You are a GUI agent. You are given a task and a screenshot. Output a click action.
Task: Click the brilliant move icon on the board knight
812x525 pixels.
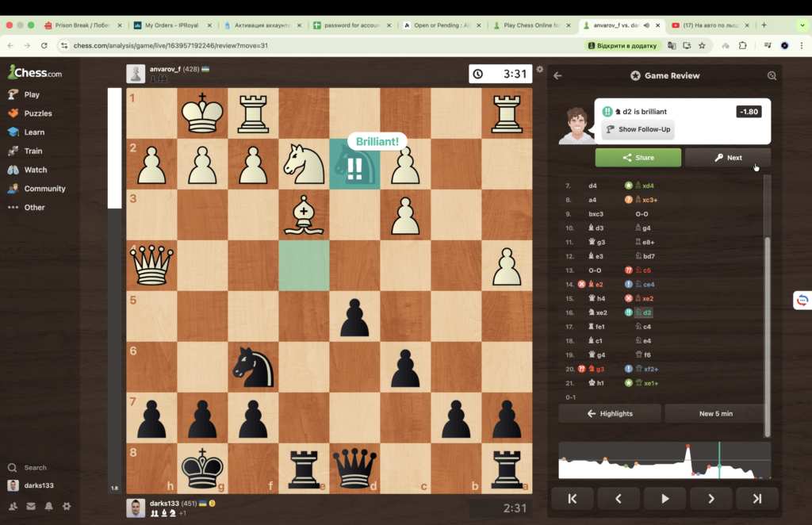coord(354,168)
